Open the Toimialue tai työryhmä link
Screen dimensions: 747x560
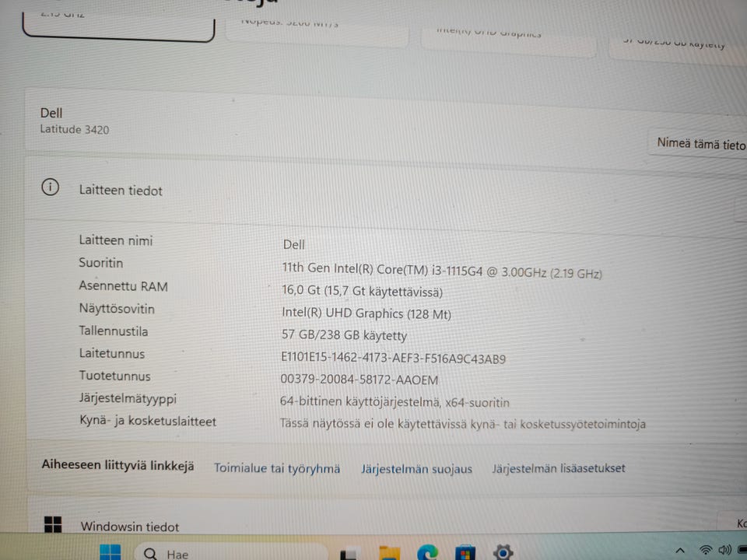[x=277, y=468]
